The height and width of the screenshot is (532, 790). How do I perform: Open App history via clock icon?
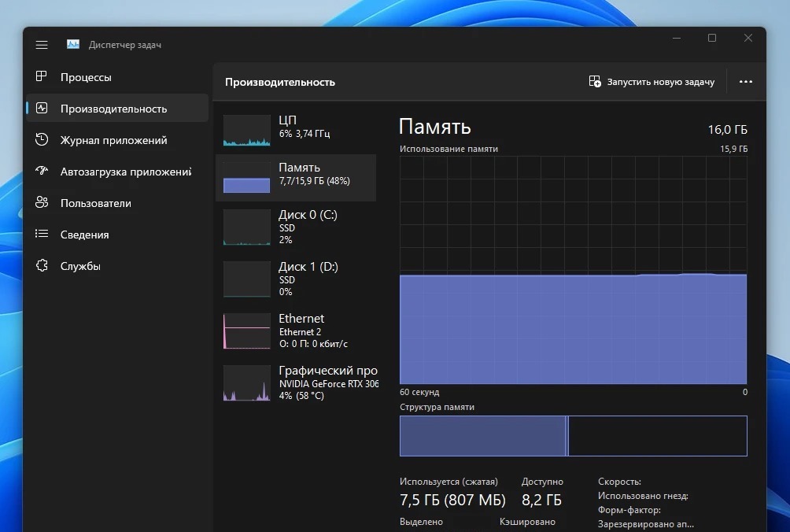click(42, 140)
